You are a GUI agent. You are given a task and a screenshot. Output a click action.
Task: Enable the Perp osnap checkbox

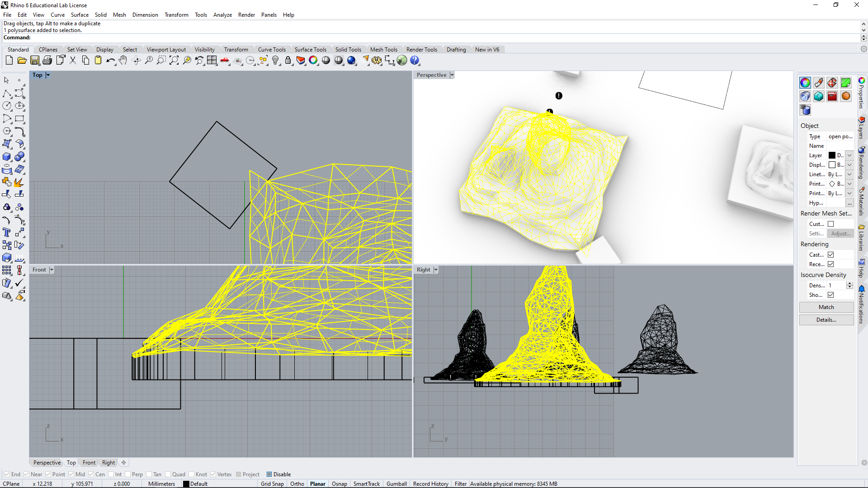pyautogui.click(x=127, y=474)
